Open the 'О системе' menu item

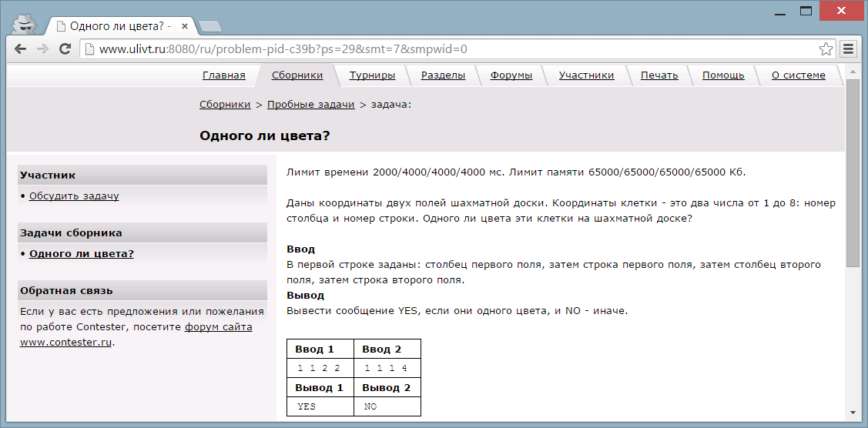pyautogui.click(x=798, y=75)
